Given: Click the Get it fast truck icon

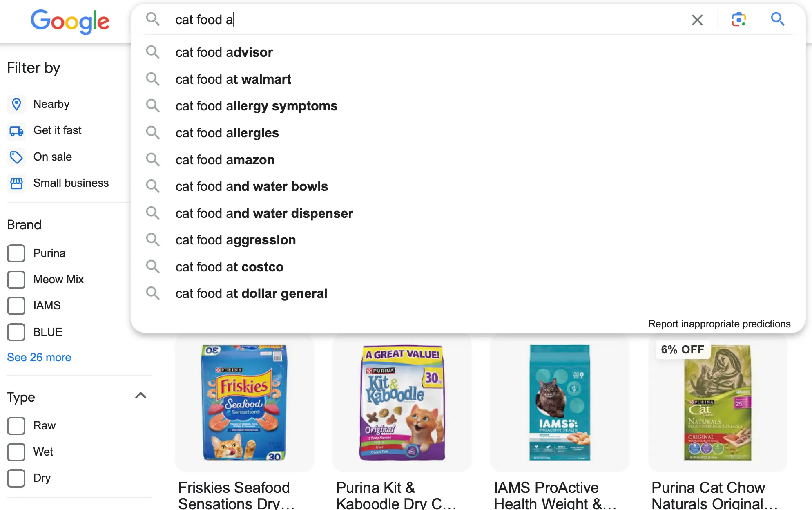Looking at the screenshot, I should pyautogui.click(x=16, y=131).
